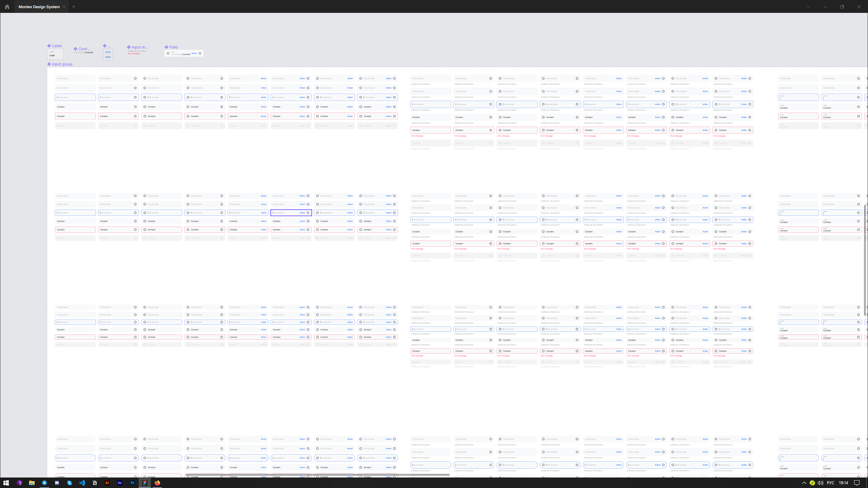Show hidden system tray icons
Viewport: 868px width, 488px height.
pyautogui.click(x=804, y=483)
